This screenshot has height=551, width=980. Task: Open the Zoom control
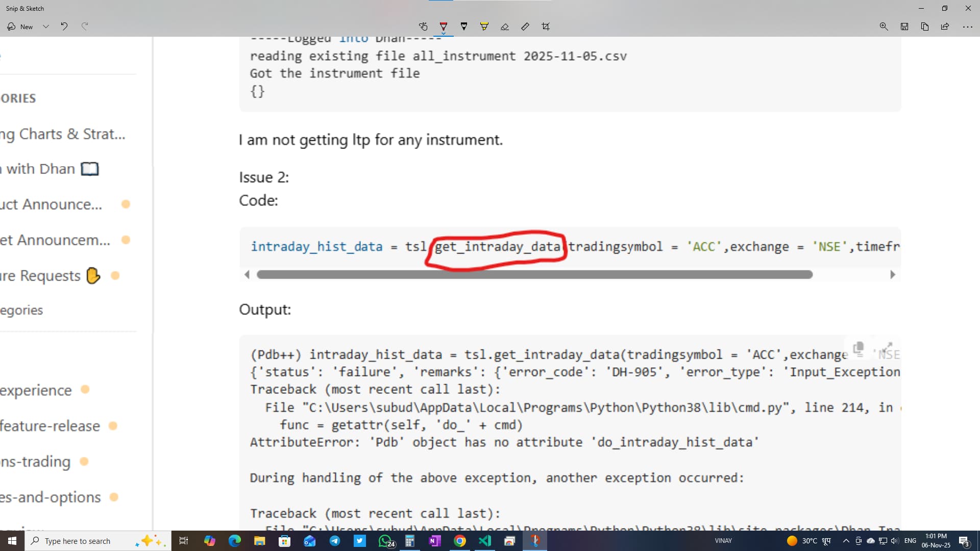884,27
